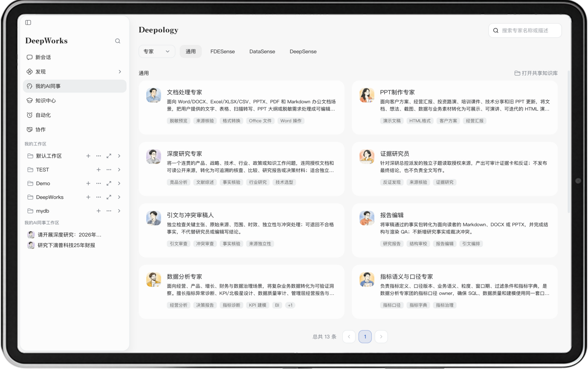The image size is (588, 369).
Task: Switch to the FDESense tab
Action: pos(223,51)
